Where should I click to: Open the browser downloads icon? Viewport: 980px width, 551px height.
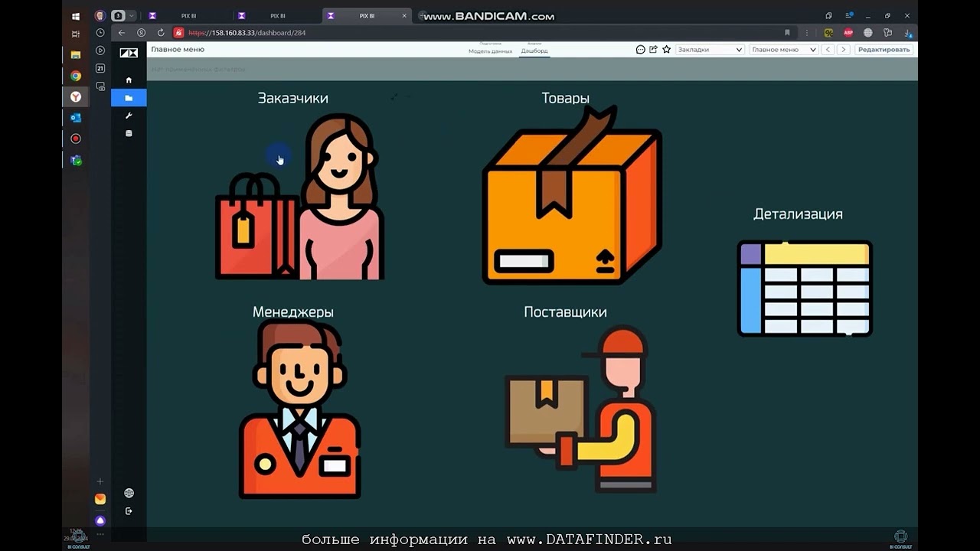(x=906, y=33)
